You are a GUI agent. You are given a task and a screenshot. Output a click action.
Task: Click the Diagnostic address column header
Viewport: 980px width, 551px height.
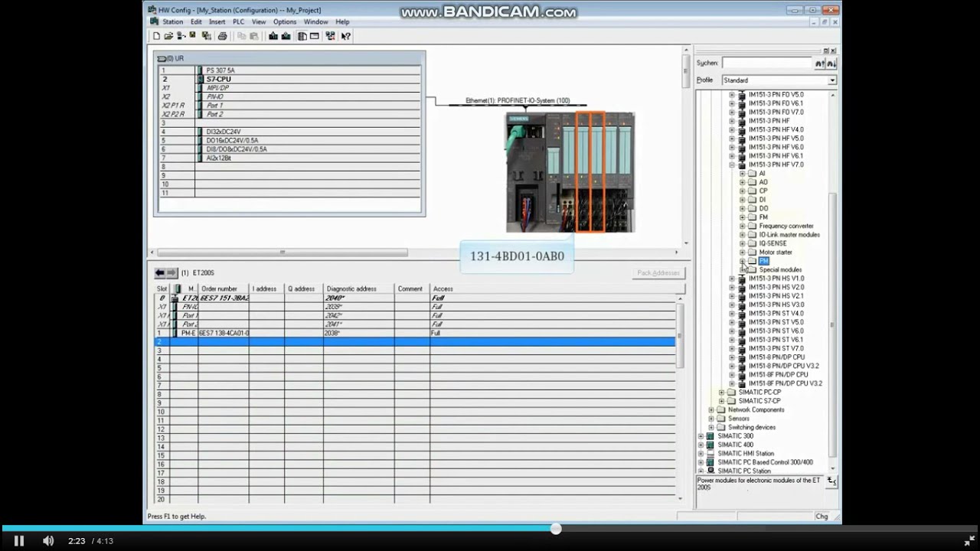[358, 289]
